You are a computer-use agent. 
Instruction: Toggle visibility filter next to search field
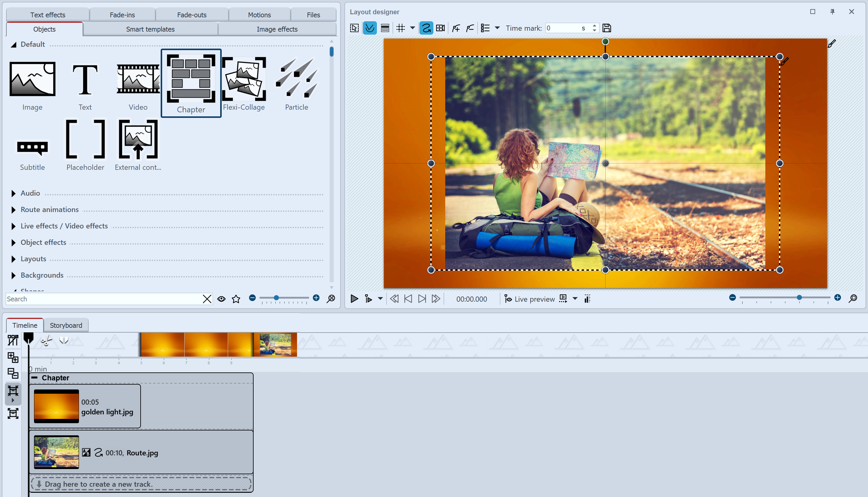tap(221, 299)
